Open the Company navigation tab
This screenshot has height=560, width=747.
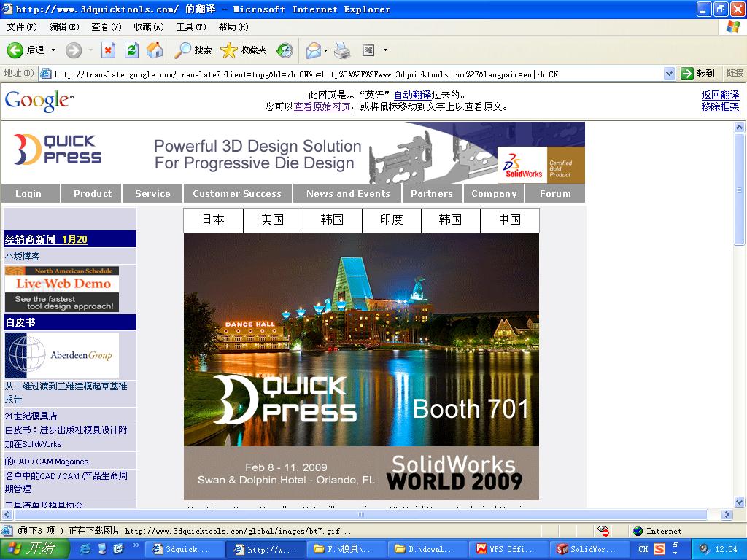(x=494, y=193)
